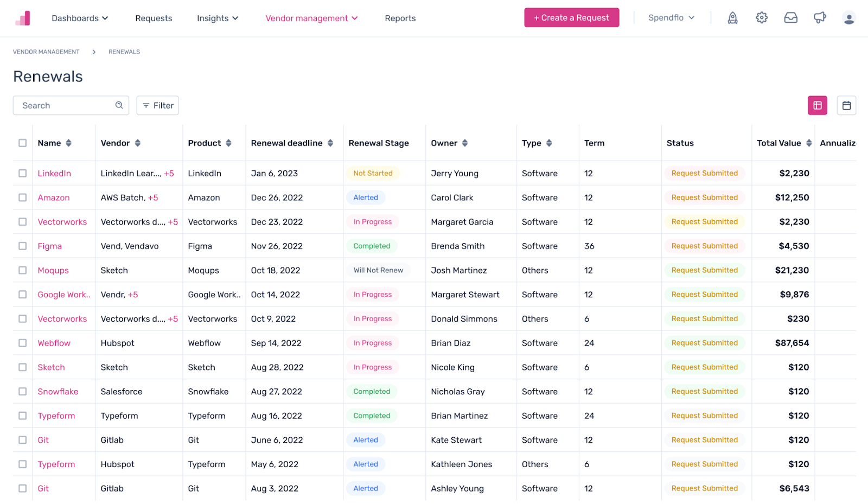Click the Status column header
Screen dimensions: 868x504
tap(680, 143)
